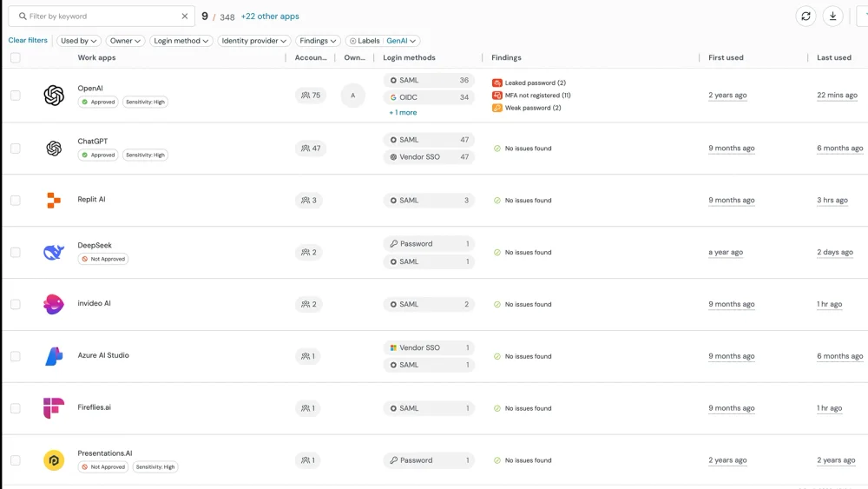Toggle the select-all header checkbox
The width and height of the screenshot is (868, 489).
pyautogui.click(x=16, y=57)
